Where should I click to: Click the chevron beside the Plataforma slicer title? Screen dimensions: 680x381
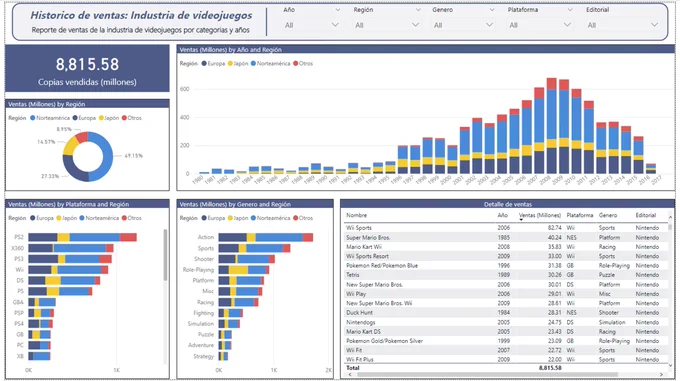(x=570, y=10)
